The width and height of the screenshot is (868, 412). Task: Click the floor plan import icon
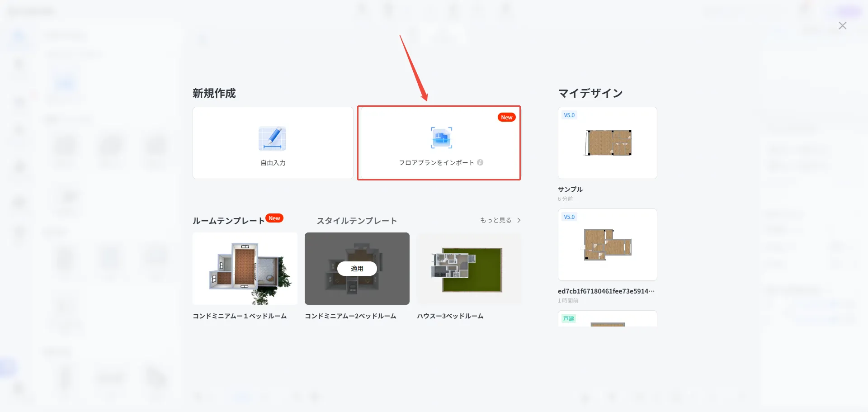pyautogui.click(x=441, y=137)
